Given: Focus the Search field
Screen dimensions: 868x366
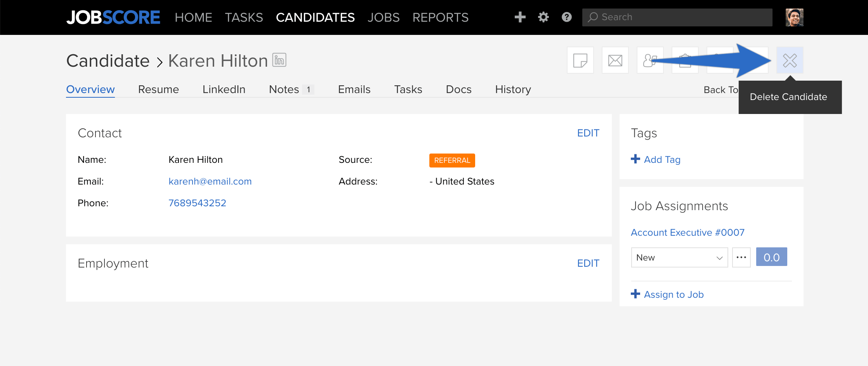Looking at the screenshot, I should pos(677,17).
